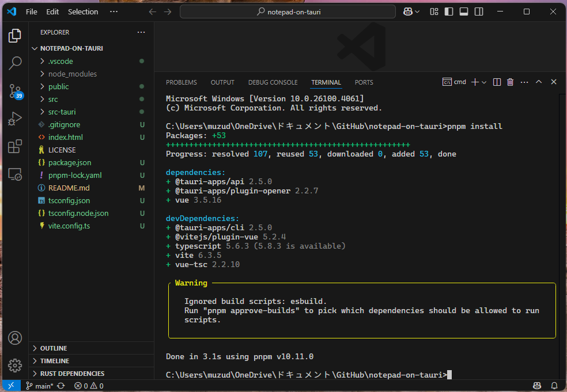Switch to the Problems tab
The image size is (567, 392).
182,82
